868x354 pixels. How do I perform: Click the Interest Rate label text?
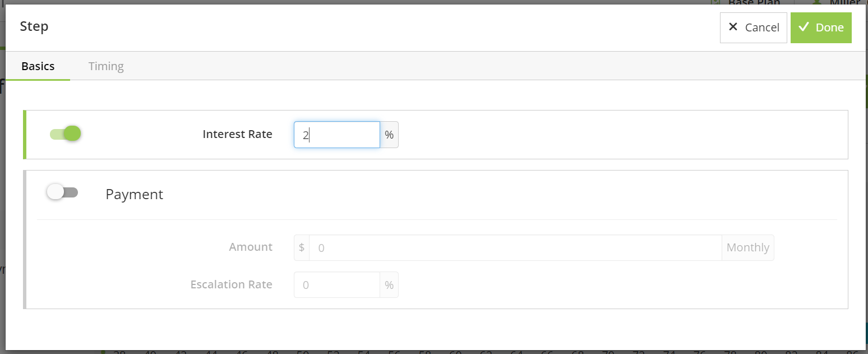[x=237, y=134]
